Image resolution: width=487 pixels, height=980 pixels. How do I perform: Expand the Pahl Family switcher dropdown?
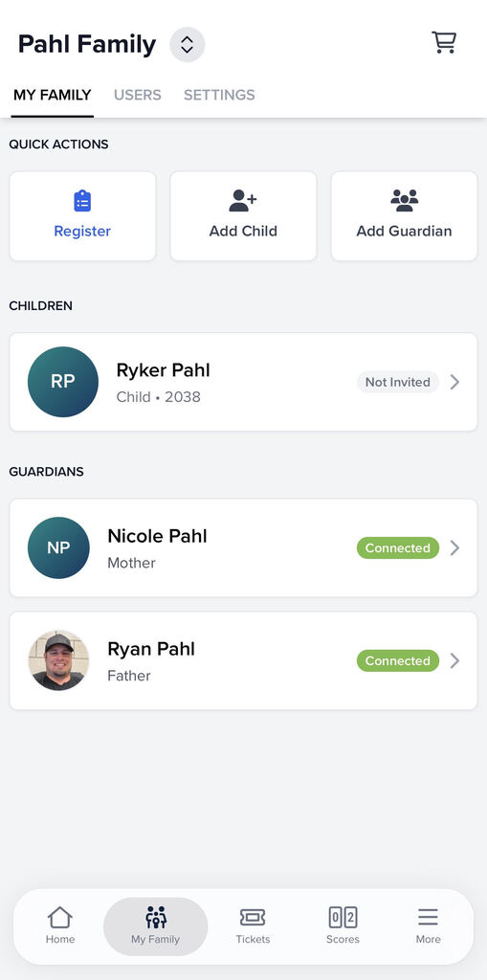point(188,44)
